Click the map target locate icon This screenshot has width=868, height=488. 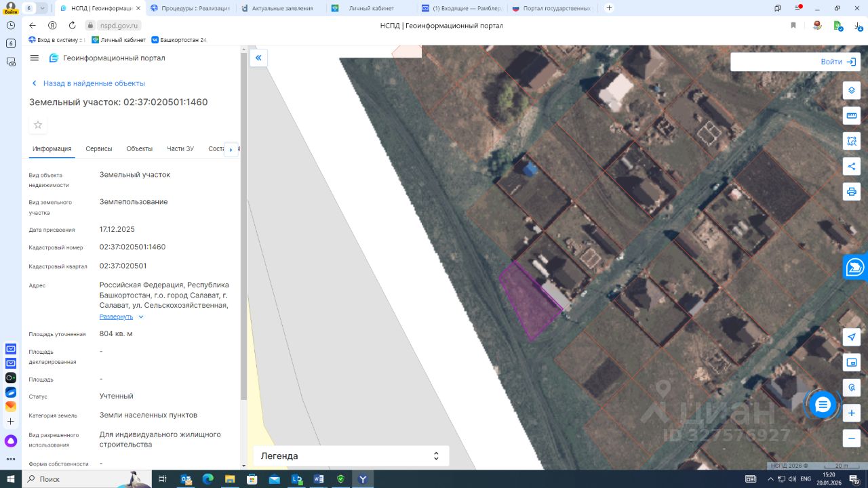point(852,388)
